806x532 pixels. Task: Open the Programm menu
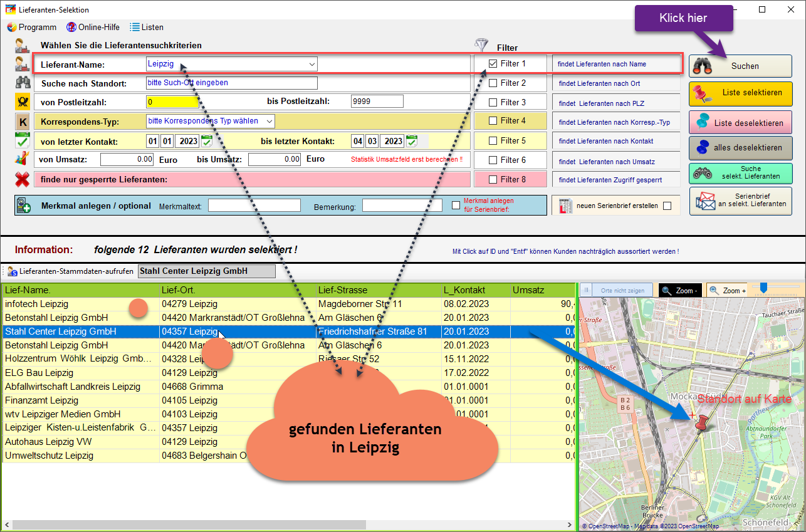tap(31, 27)
